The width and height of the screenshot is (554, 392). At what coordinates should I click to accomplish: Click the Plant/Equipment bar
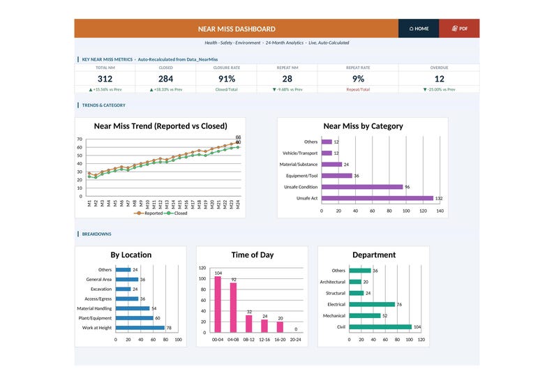coord(134,318)
